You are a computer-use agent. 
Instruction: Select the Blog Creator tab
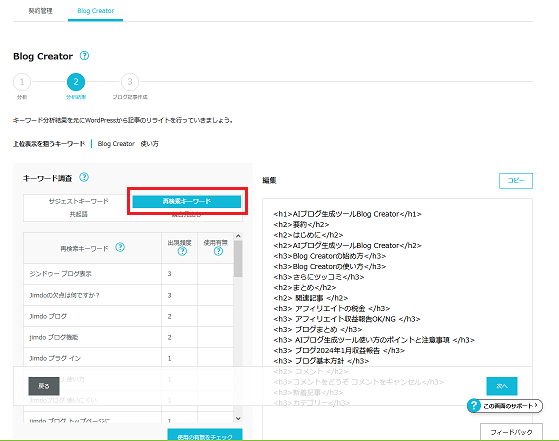pyautogui.click(x=96, y=11)
